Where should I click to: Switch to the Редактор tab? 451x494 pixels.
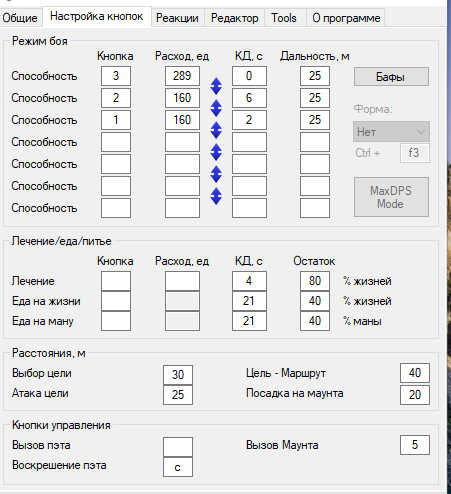click(235, 18)
